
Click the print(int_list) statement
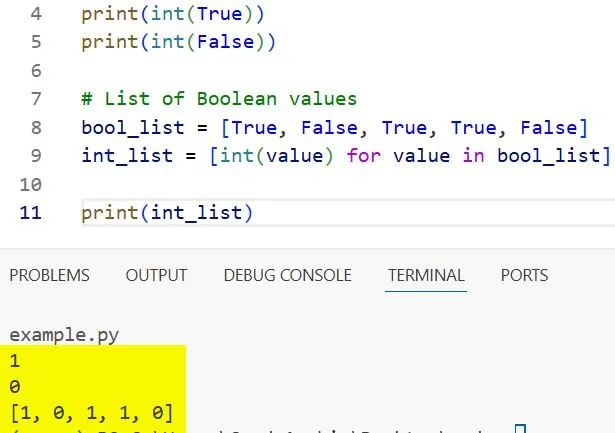167,212
